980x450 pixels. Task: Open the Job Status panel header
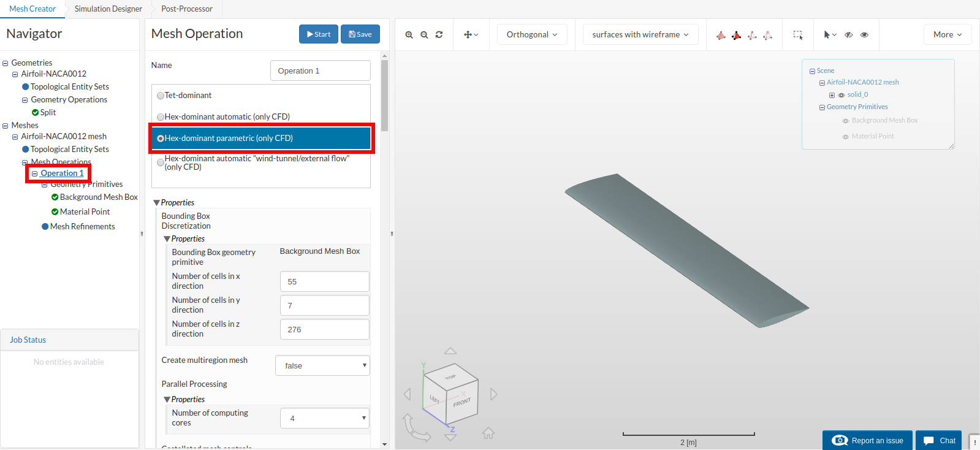pyautogui.click(x=69, y=340)
